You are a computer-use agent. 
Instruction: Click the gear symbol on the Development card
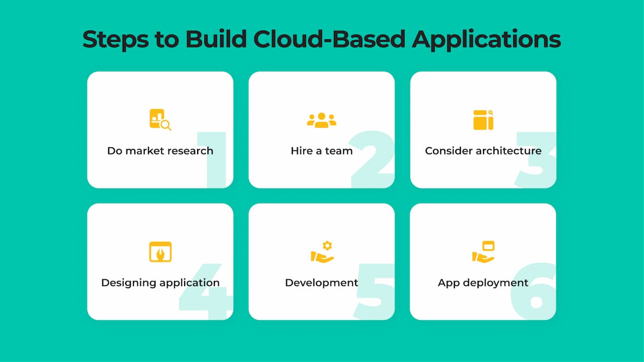point(328,246)
